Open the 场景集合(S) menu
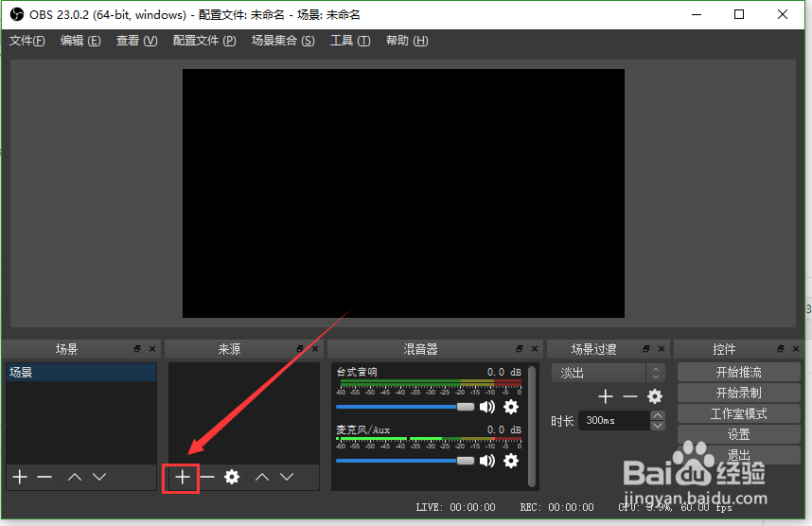Viewport: 812px width, 526px height. (x=283, y=41)
